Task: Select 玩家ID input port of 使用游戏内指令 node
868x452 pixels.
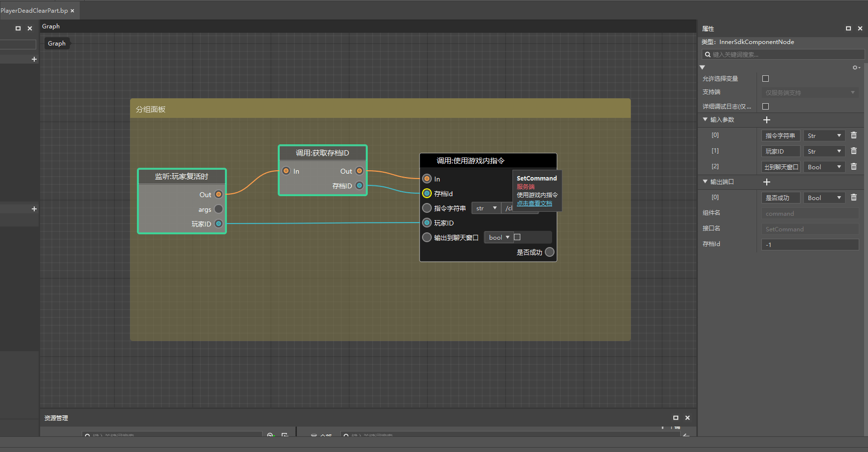Action: (x=427, y=223)
